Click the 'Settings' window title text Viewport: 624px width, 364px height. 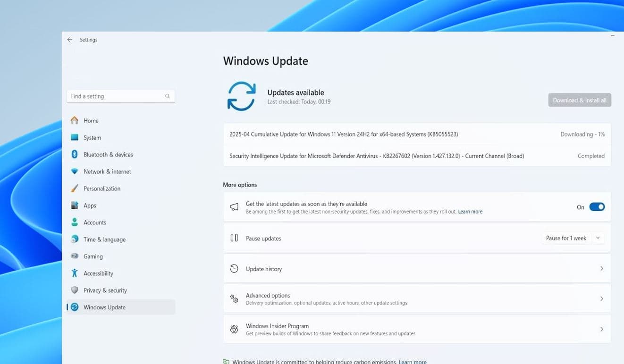pos(89,40)
